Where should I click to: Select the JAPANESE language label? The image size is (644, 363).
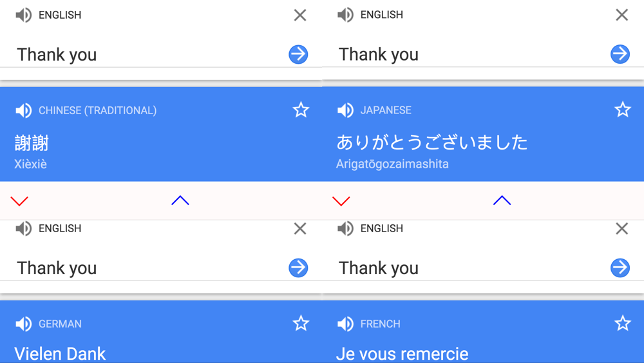(x=386, y=110)
